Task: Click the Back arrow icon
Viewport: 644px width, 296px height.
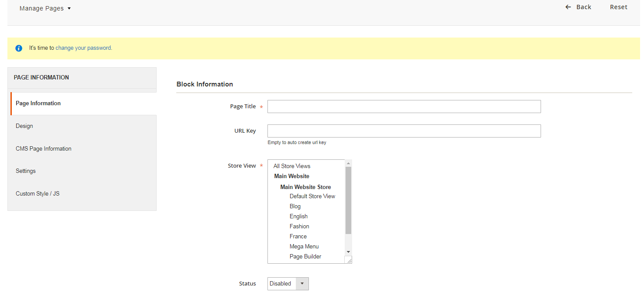Action: pos(568,7)
